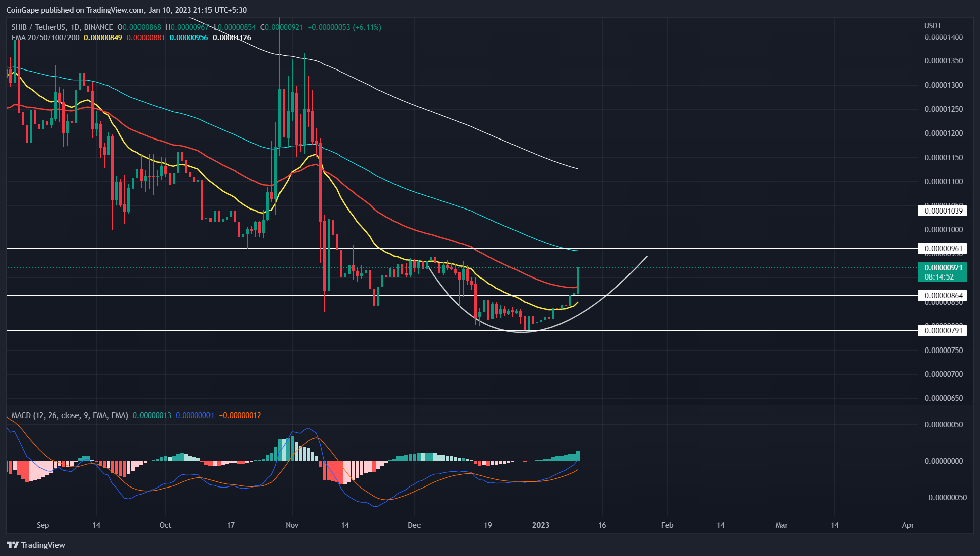Image resolution: width=980 pixels, height=556 pixels.
Task: Click the 0.00000650 price axis label
Action: click(x=944, y=398)
